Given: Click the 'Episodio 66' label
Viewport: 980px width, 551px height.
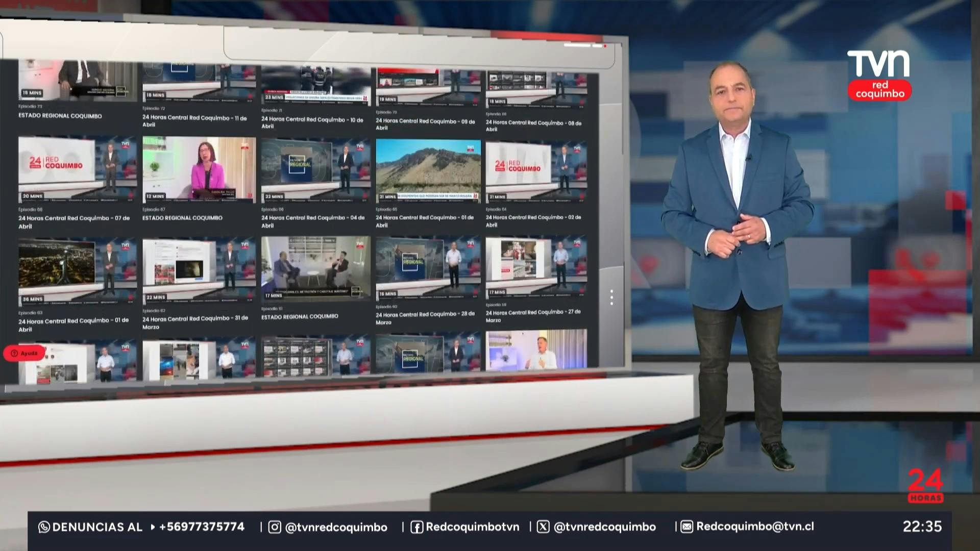Looking at the screenshot, I should coord(273,209).
